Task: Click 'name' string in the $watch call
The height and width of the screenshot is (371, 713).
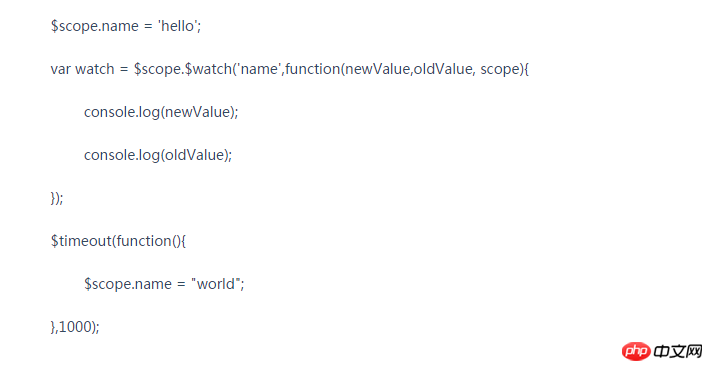Action: (x=259, y=69)
